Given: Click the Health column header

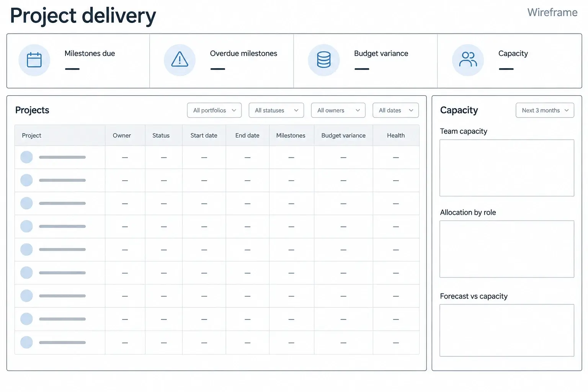Looking at the screenshot, I should (396, 136).
